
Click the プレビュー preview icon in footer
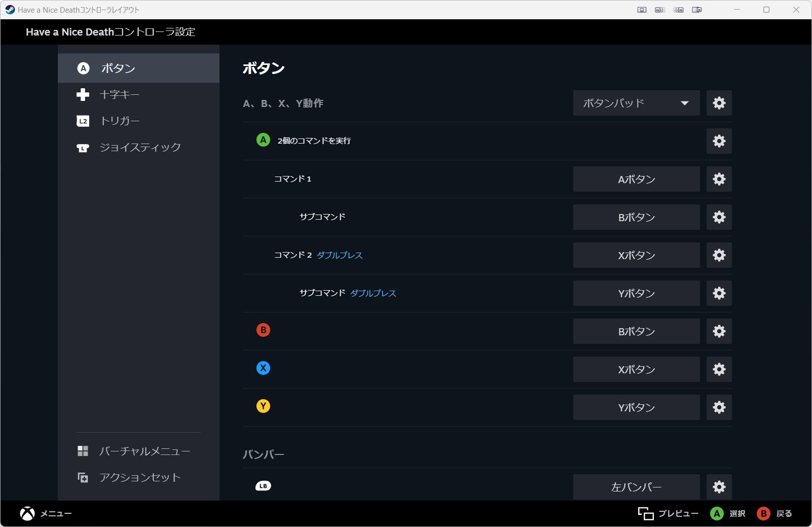645,514
